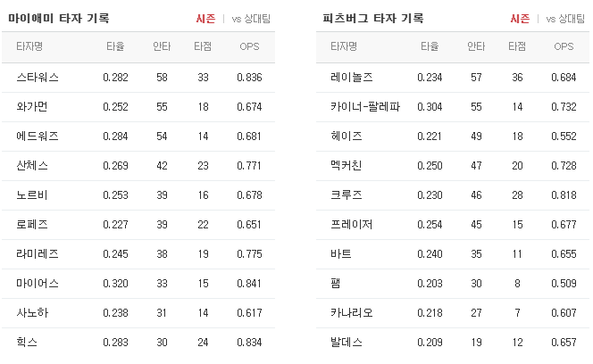Image resolution: width=593 pixels, height=364 pixels.
Task: Select batter 스타워스 row
Action: pos(138,78)
